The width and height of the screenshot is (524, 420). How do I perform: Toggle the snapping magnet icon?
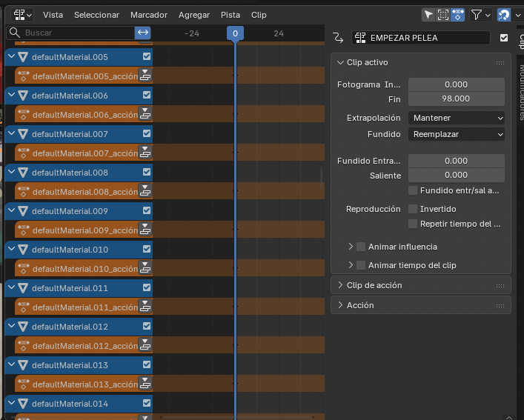(504, 14)
